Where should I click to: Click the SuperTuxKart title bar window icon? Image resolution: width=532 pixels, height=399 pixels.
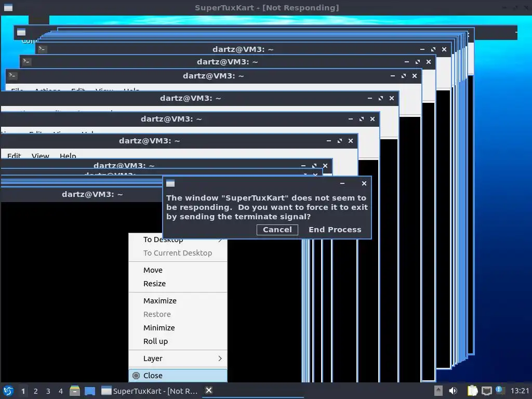click(x=8, y=7)
